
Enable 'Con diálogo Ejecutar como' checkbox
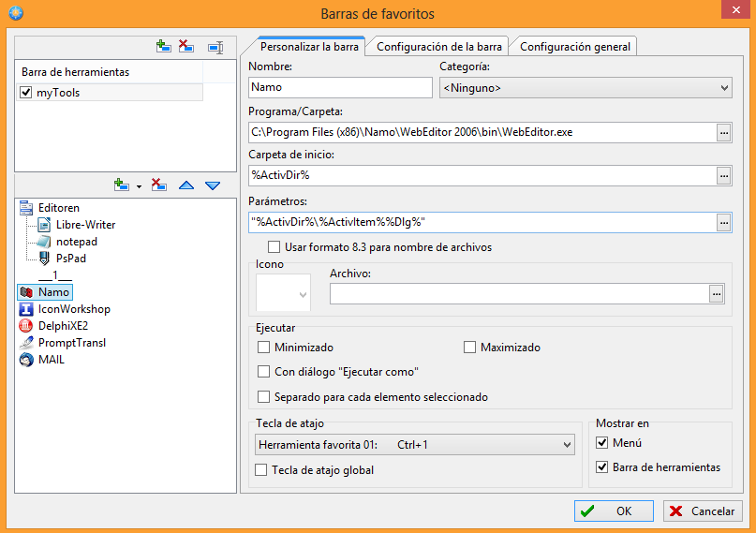click(x=264, y=372)
